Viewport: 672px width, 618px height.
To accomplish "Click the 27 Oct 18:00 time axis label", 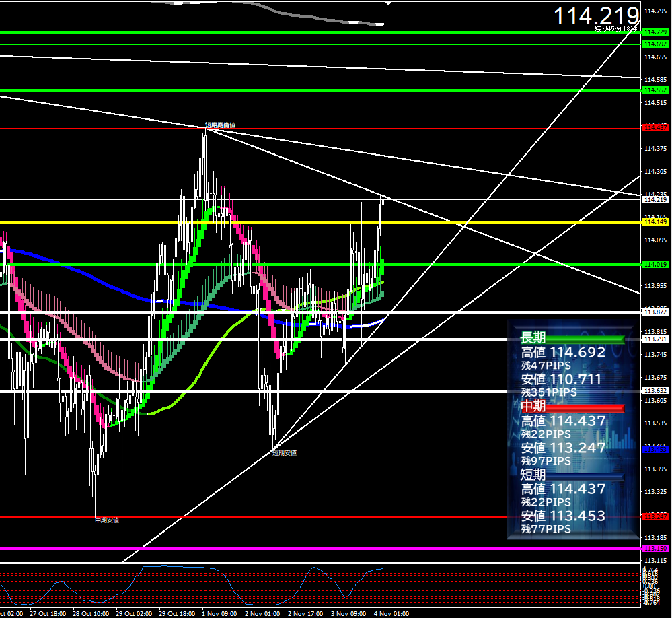I will [48, 614].
